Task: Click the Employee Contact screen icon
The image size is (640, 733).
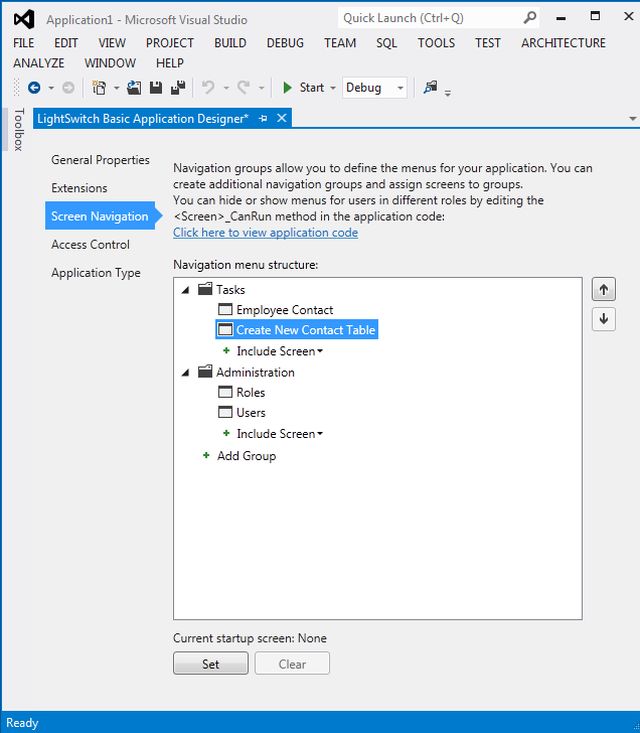Action: pyautogui.click(x=225, y=309)
